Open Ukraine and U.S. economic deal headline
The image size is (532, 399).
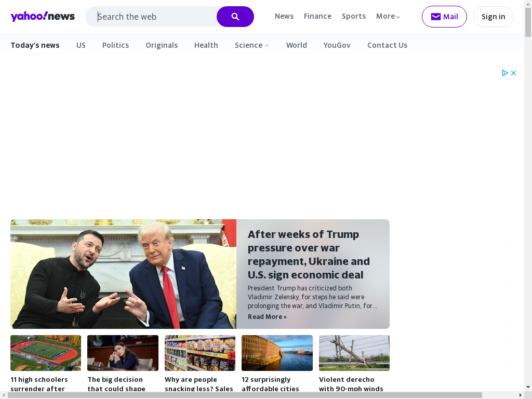(309, 255)
